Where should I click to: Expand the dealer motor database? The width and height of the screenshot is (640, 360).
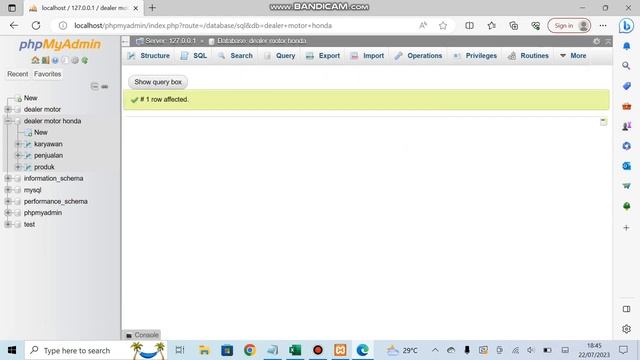[8, 109]
